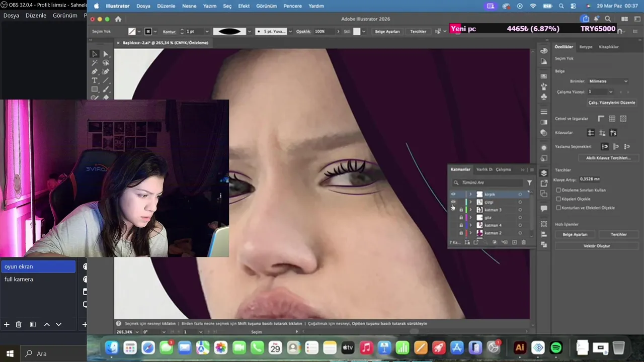Select the Pen tool
Image resolution: width=644 pixels, height=362 pixels.
coord(95,71)
